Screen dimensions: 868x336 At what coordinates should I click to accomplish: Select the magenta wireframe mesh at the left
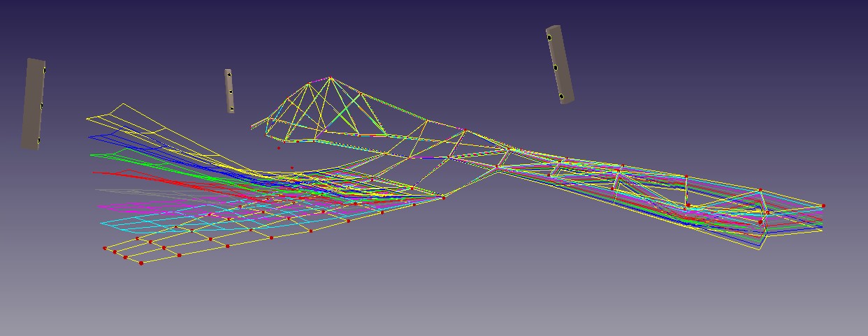click(112, 206)
